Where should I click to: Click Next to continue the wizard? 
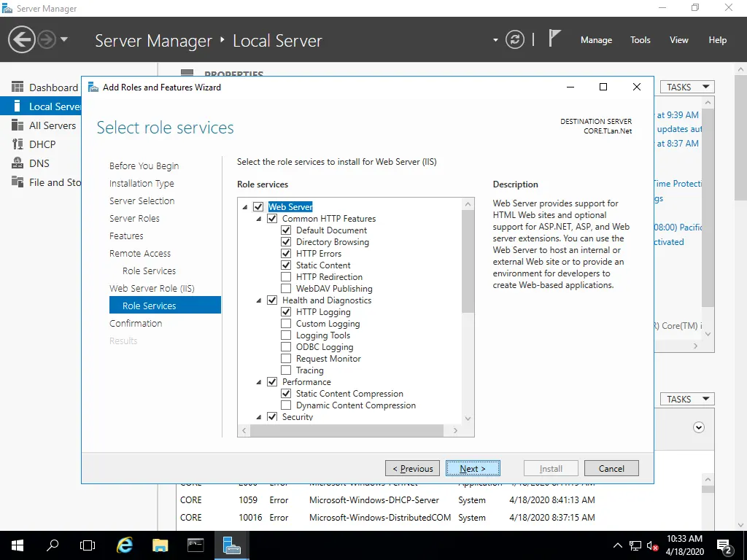click(473, 469)
